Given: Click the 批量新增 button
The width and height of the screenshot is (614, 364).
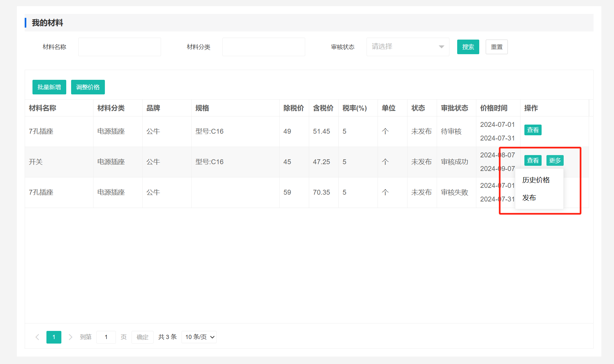Looking at the screenshot, I should pyautogui.click(x=49, y=87).
